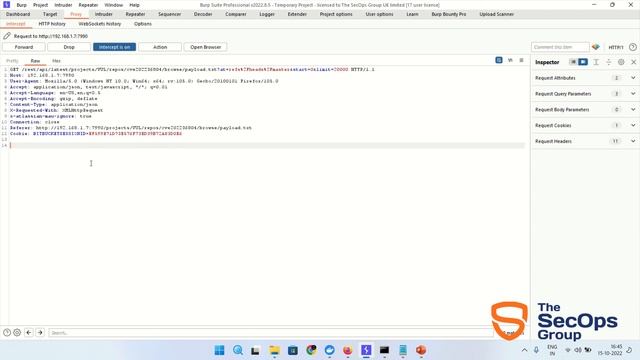Switch to the Dashboard tab

click(18, 14)
